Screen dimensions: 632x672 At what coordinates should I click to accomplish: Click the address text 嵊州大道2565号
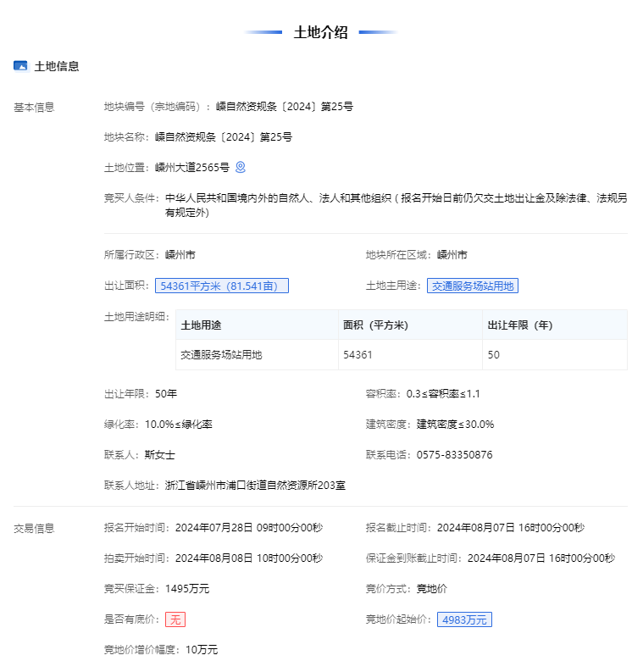click(x=192, y=168)
